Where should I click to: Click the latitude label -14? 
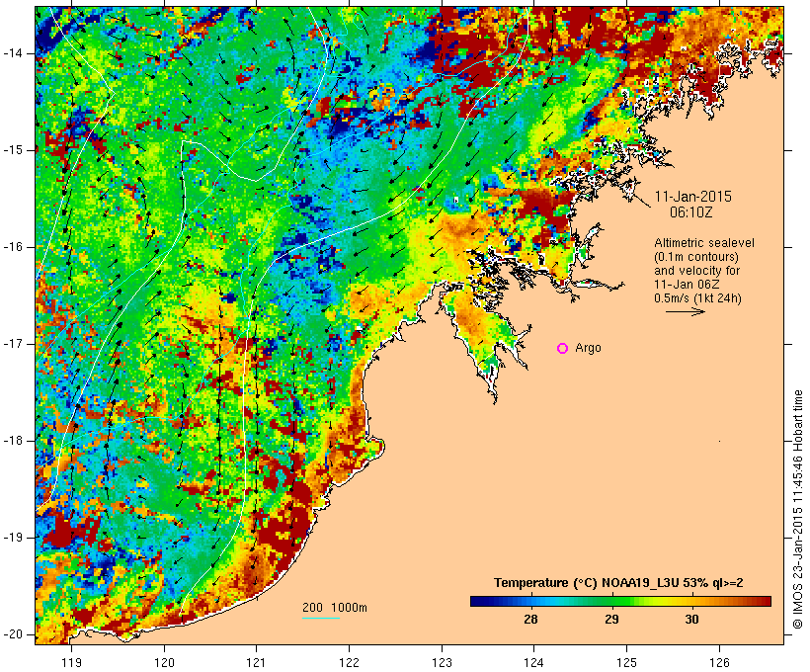coord(12,53)
